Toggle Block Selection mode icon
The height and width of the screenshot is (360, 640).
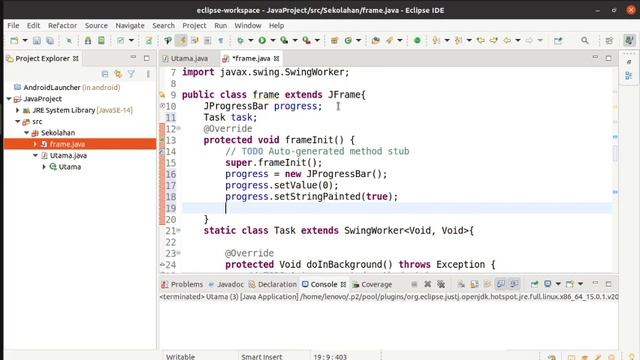coord(208,40)
